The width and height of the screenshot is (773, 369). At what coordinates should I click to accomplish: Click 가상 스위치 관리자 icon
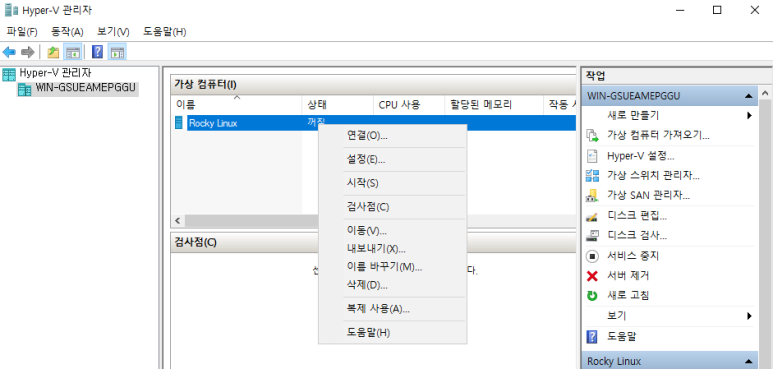pyautogui.click(x=592, y=175)
